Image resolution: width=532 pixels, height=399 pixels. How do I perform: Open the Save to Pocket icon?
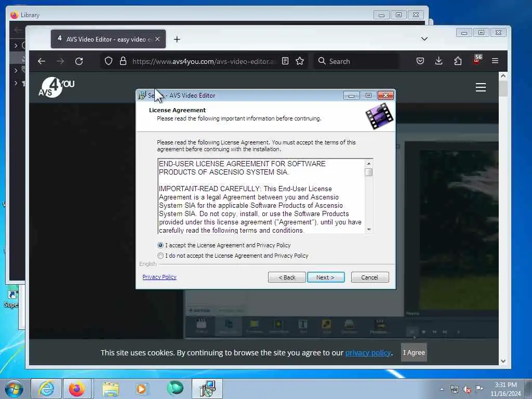tap(420, 61)
